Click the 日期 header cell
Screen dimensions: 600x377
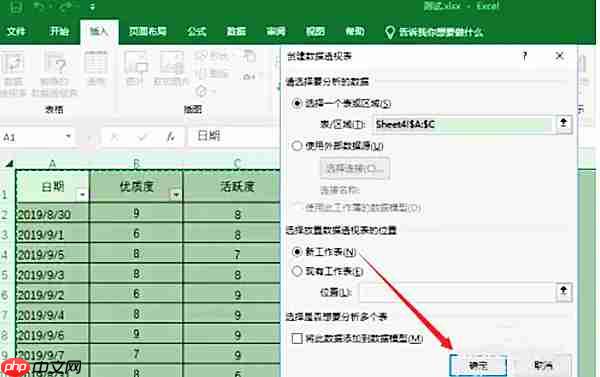click(x=53, y=187)
